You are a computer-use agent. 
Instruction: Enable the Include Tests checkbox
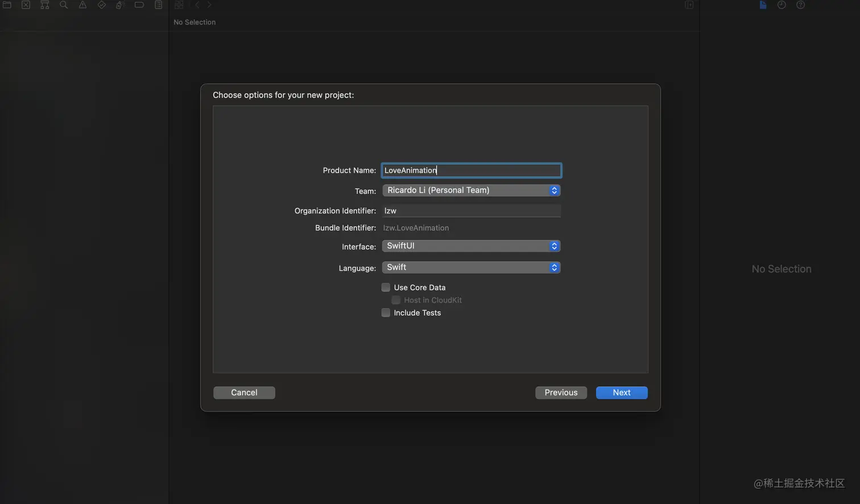pyautogui.click(x=386, y=312)
